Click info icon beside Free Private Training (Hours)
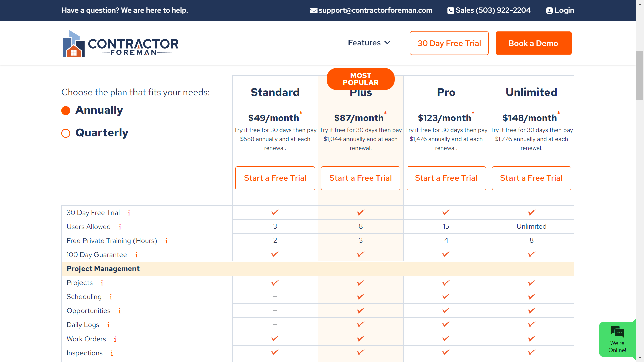 pyautogui.click(x=166, y=241)
